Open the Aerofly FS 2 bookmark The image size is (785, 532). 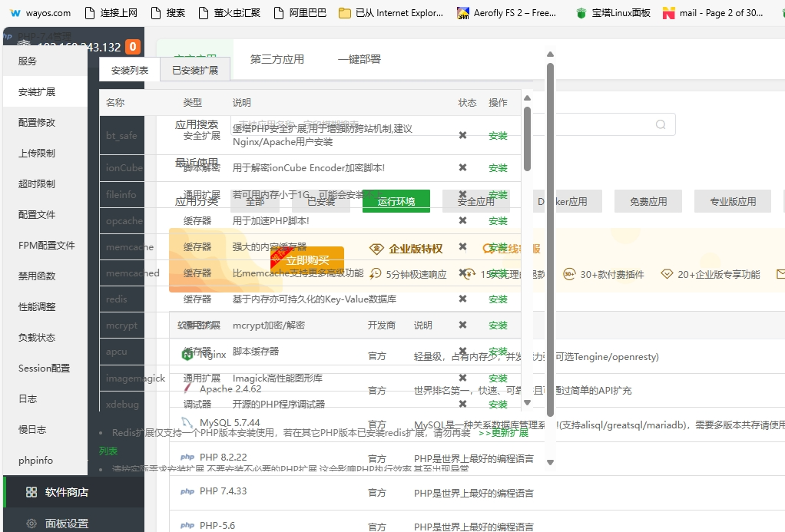tap(507, 13)
